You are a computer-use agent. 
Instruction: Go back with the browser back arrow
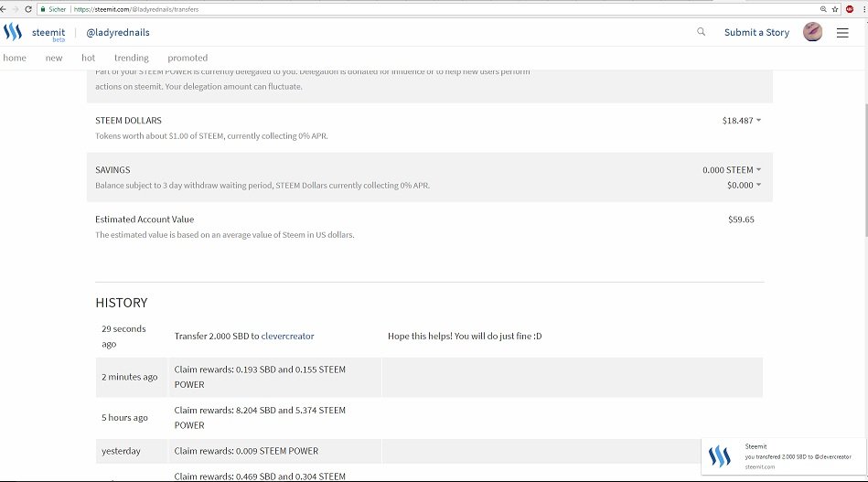tap(4, 9)
